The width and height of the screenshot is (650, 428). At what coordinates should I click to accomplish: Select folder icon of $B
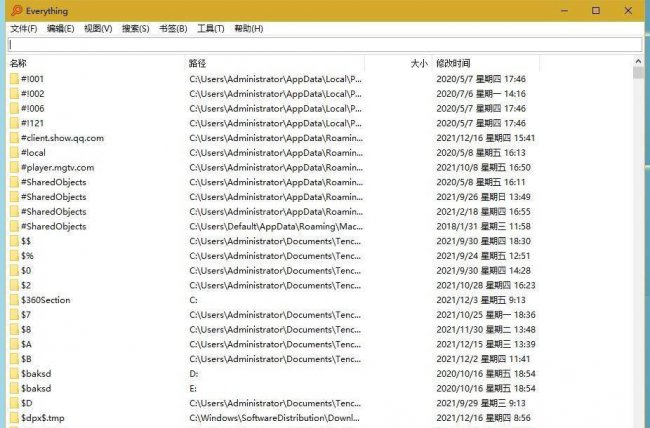(15, 359)
